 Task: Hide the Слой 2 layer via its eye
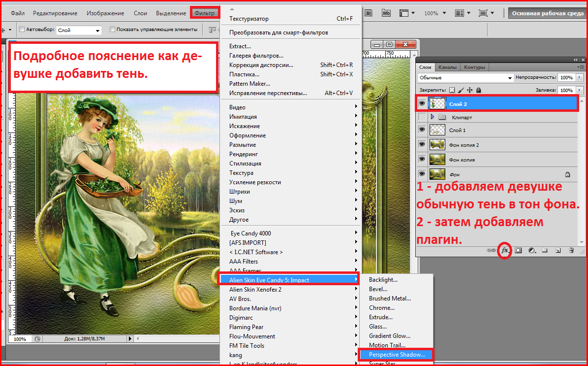pyautogui.click(x=422, y=103)
